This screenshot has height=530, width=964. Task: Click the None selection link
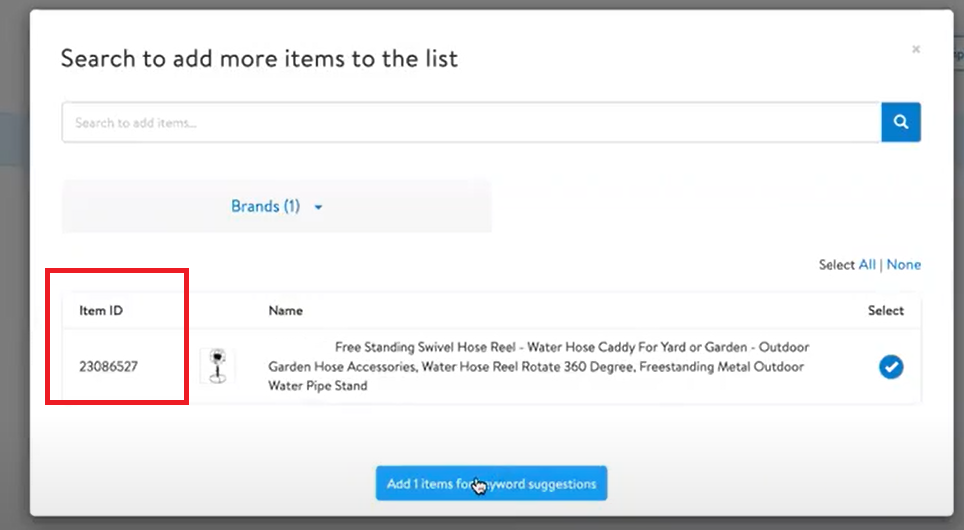click(903, 265)
